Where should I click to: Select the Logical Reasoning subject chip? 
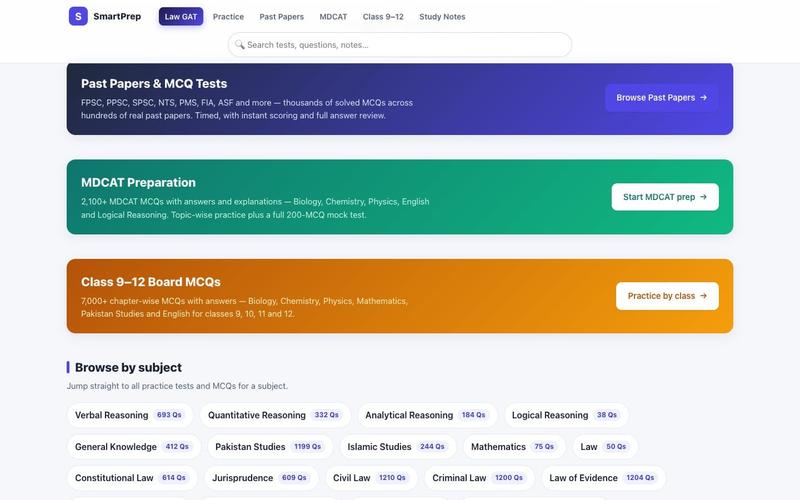coord(566,415)
